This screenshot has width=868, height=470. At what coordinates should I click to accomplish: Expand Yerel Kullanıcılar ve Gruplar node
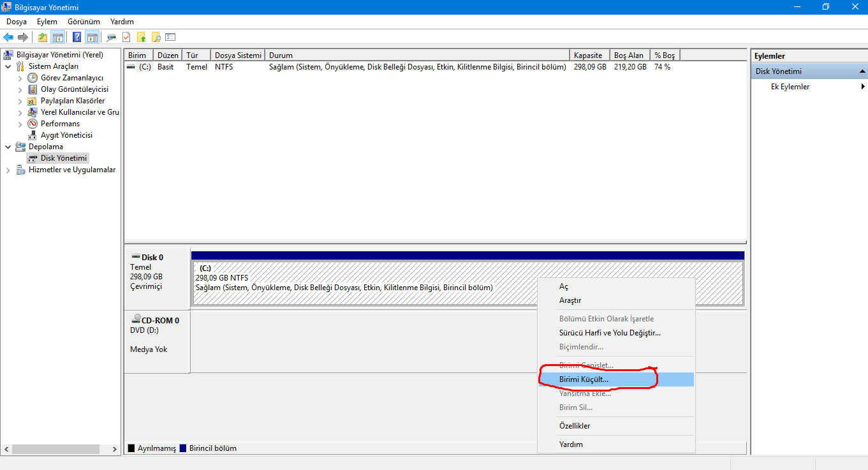(20, 112)
